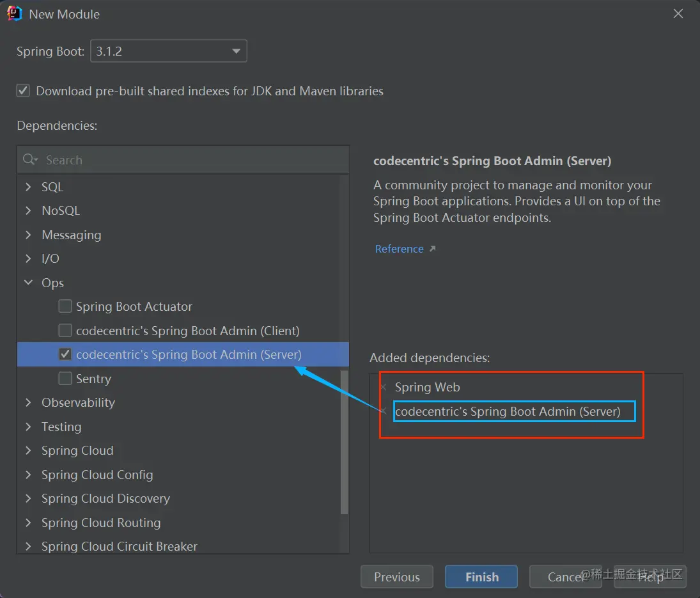This screenshot has height=598, width=700.
Task: Click the Finish button
Action: [481, 576]
